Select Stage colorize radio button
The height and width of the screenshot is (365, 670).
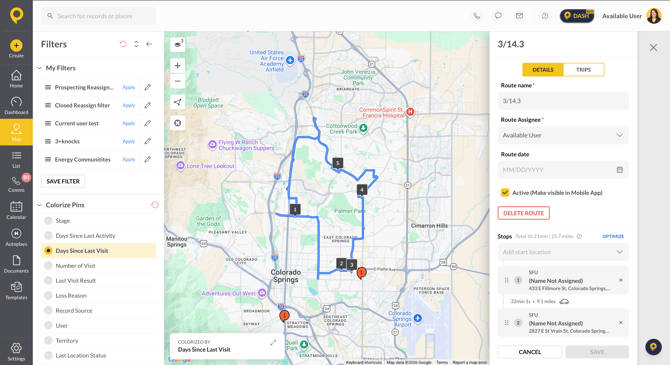tap(48, 221)
